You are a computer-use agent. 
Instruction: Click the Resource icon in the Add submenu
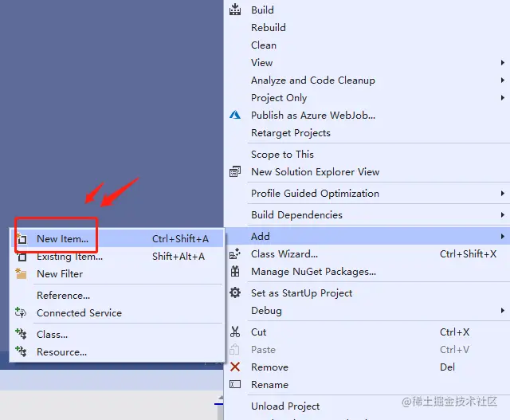21,351
